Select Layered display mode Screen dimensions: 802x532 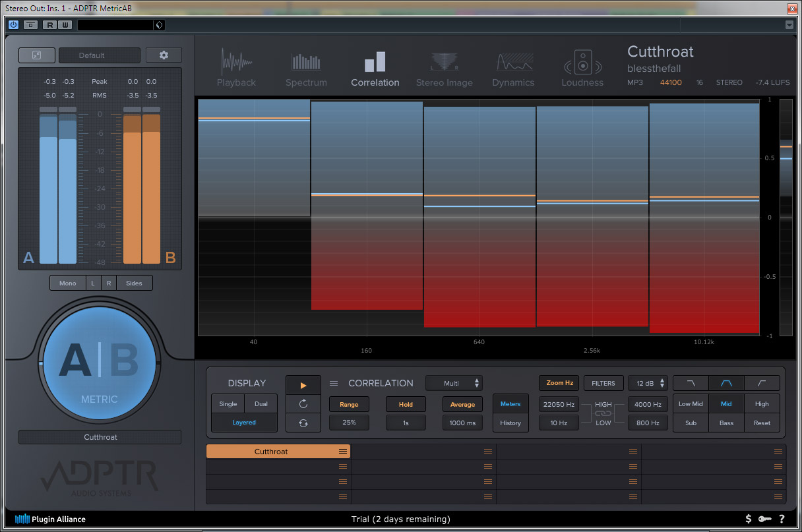tap(244, 423)
